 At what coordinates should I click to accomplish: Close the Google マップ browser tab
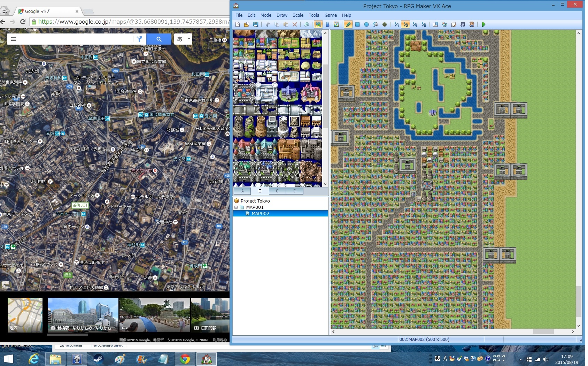point(77,12)
